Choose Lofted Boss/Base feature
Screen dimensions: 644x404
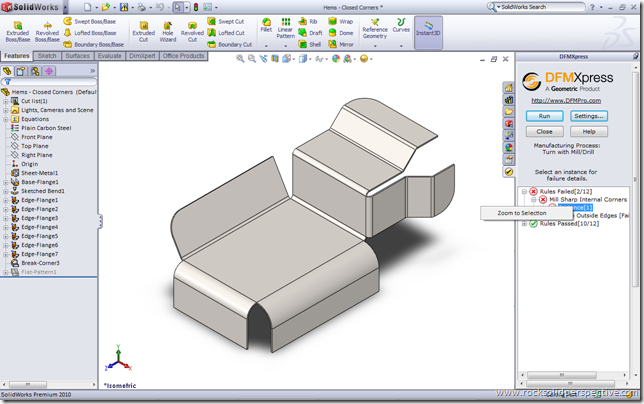pyautogui.click(x=90, y=33)
